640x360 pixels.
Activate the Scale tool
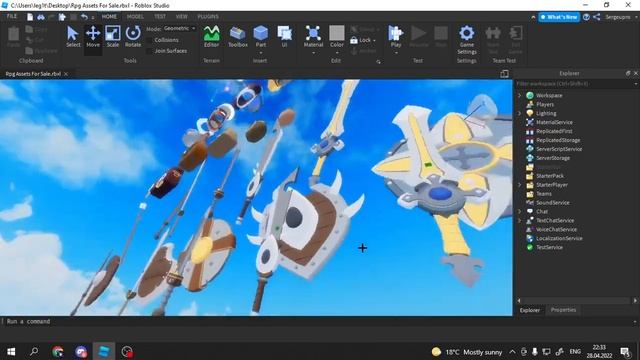[x=113, y=37]
